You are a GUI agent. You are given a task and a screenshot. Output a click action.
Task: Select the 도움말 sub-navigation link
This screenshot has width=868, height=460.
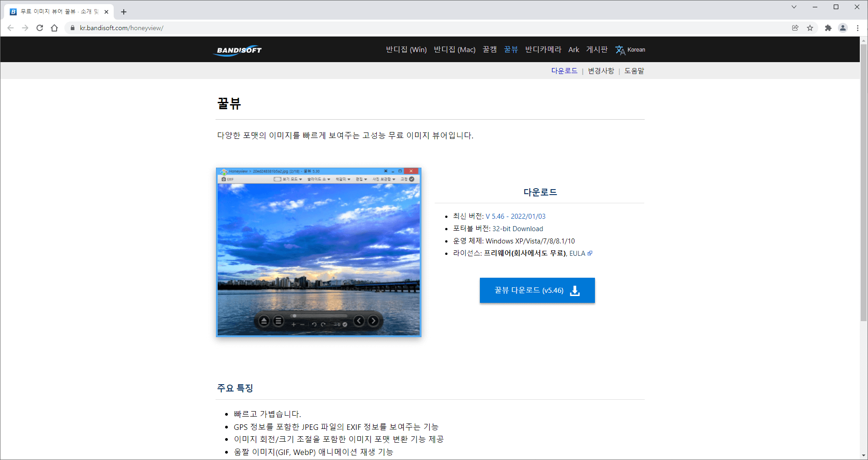(634, 71)
